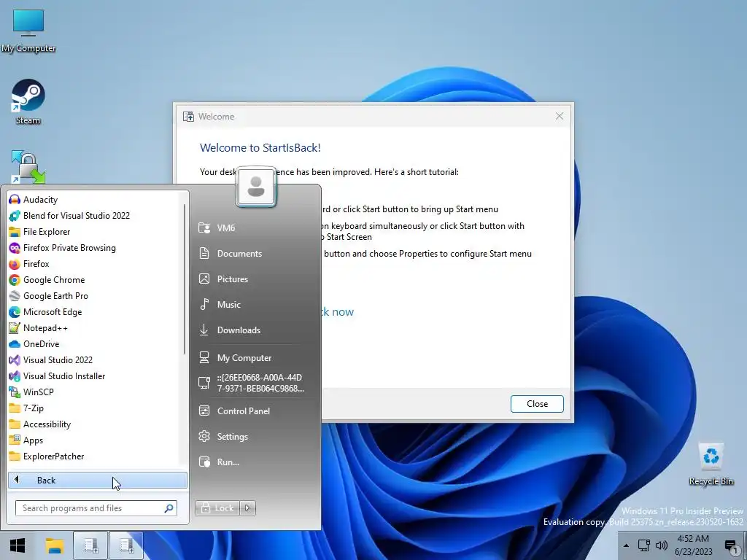Click the user account picture
Image resolution: width=747 pixels, height=560 pixels.
click(x=256, y=187)
